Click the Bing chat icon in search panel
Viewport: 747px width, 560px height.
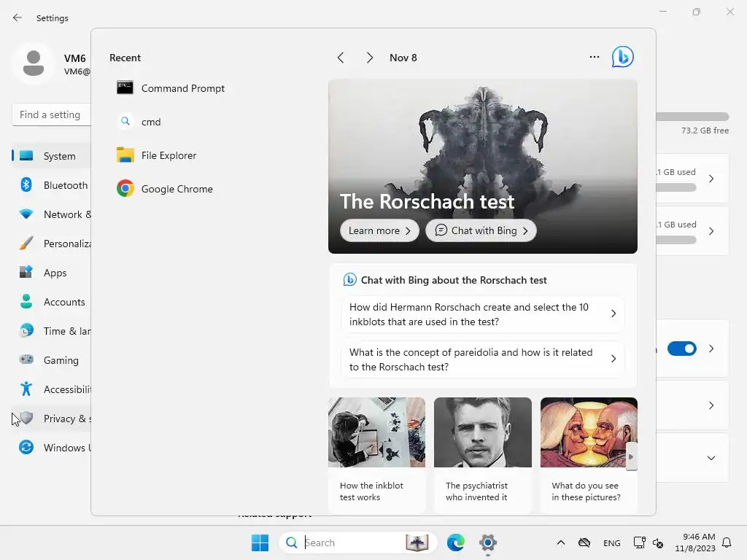[x=623, y=57]
